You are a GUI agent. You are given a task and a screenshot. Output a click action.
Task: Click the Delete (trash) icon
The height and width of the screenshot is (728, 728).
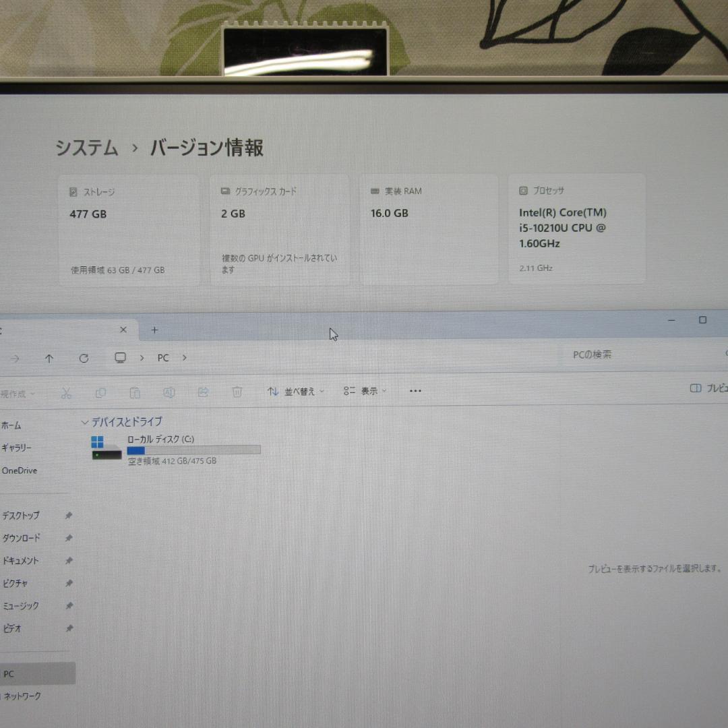pyautogui.click(x=237, y=392)
